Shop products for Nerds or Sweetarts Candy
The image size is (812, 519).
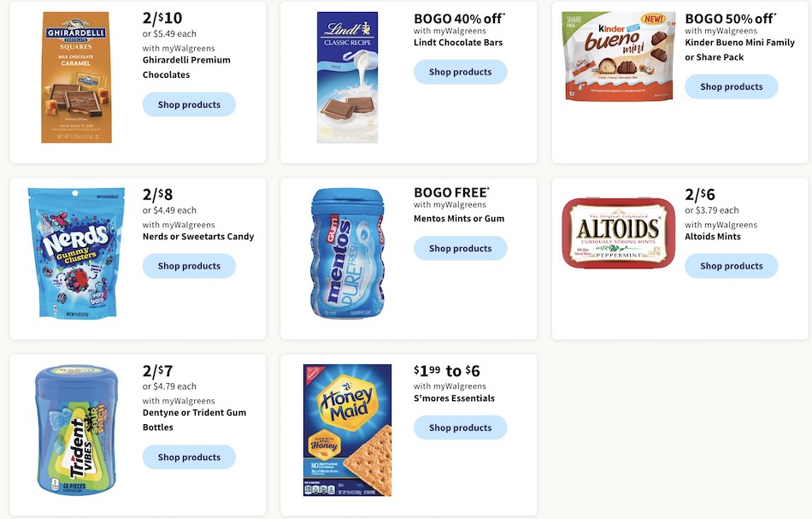189,266
